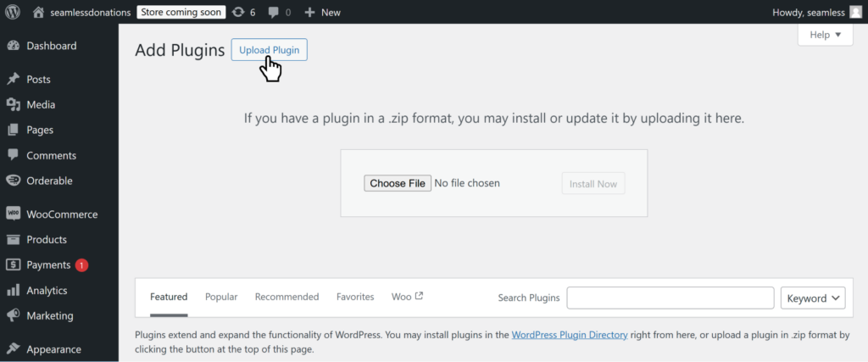Click the home icon beside seamlessdonations
The height and width of the screenshot is (362, 868).
(x=38, y=12)
